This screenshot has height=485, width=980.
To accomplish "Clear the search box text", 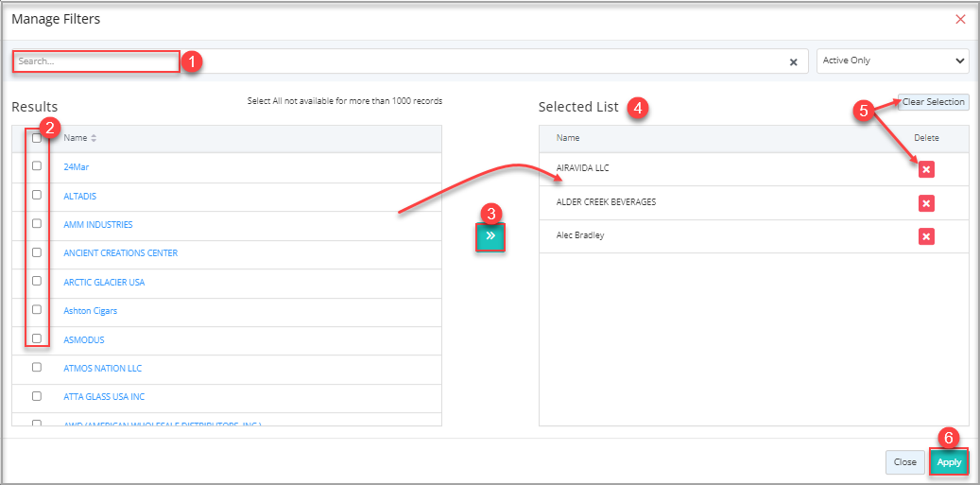I will click(x=794, y=61).
